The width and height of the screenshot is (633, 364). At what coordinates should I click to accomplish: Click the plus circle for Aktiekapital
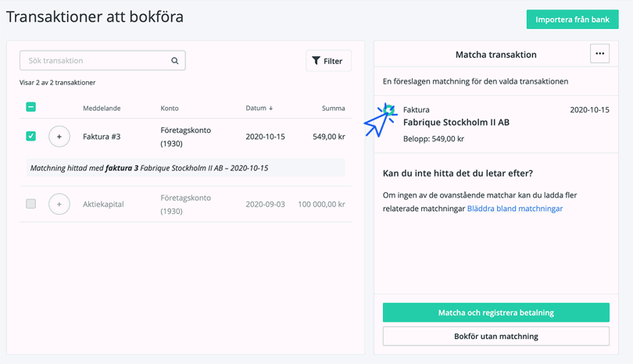(x=59, y=204)
